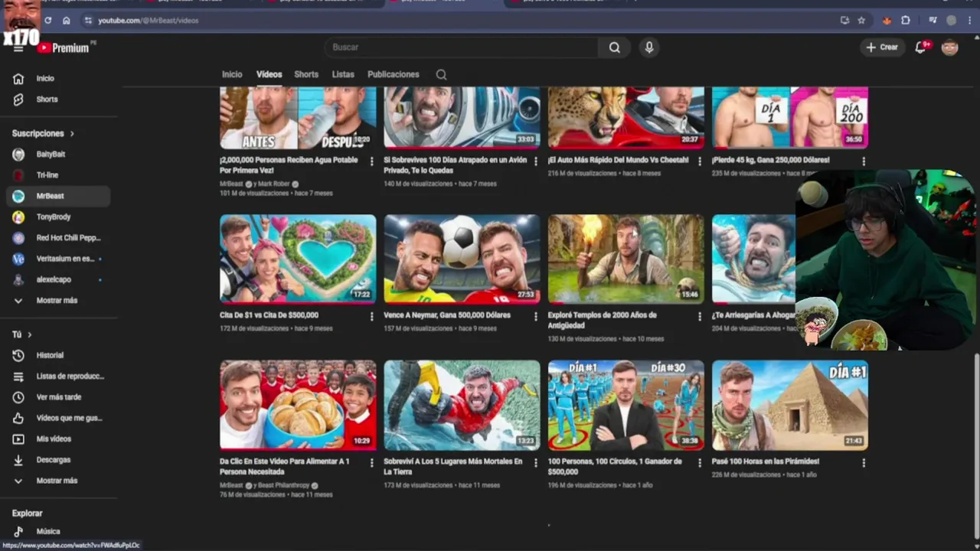Open more options for Pasé 100 Horas video

864,463
